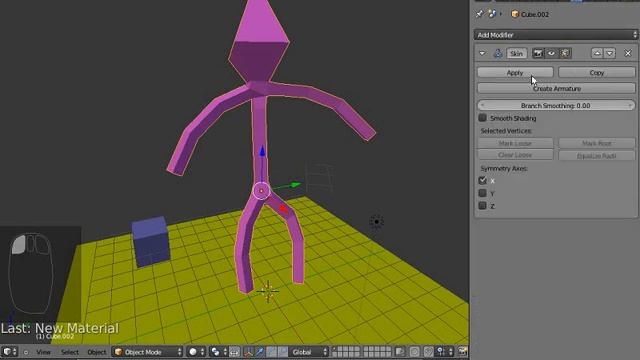The height and width of the screenshot is (360, 640).
Task: Open the Object Mode dropdown
Action: [x=148, y=352]
